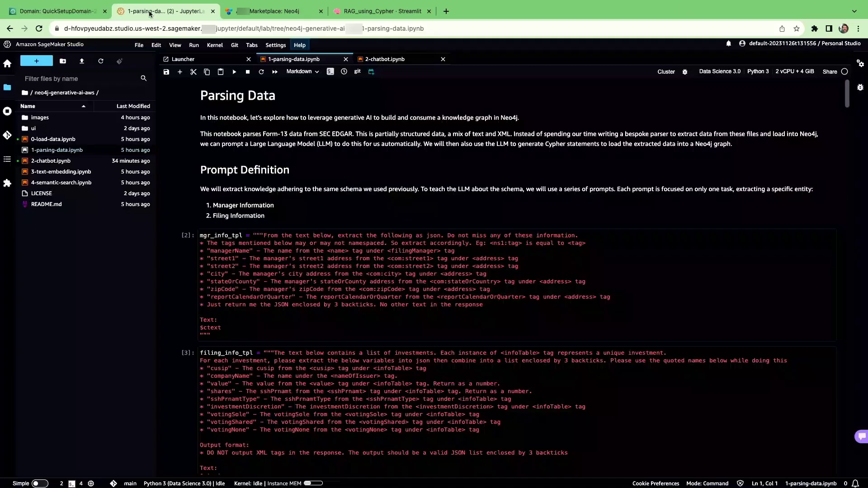Screen dimensions: 868x488
Task: Save the notebook with the floppy disk icon
Action: coord(166,72)
